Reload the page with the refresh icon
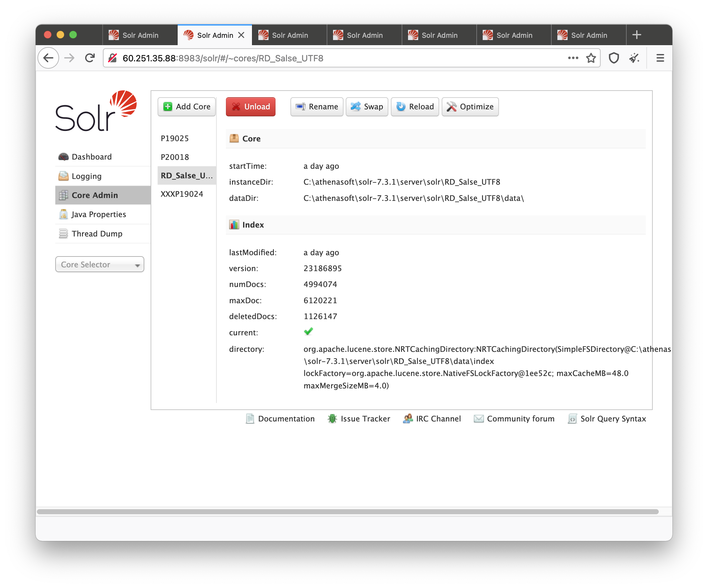 [x=90, y=58]
